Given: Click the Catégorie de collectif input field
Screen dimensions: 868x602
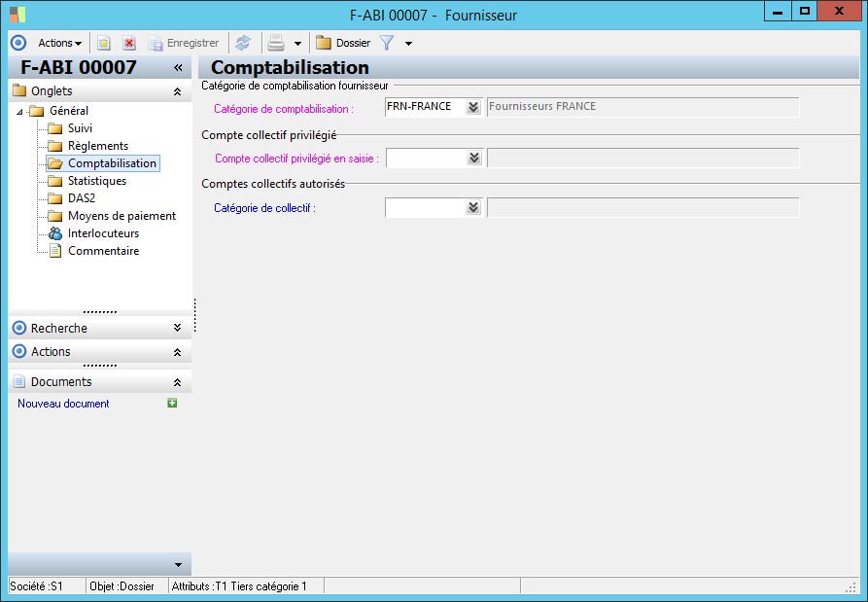Looking at the screenshot, I should pos(425,208).
